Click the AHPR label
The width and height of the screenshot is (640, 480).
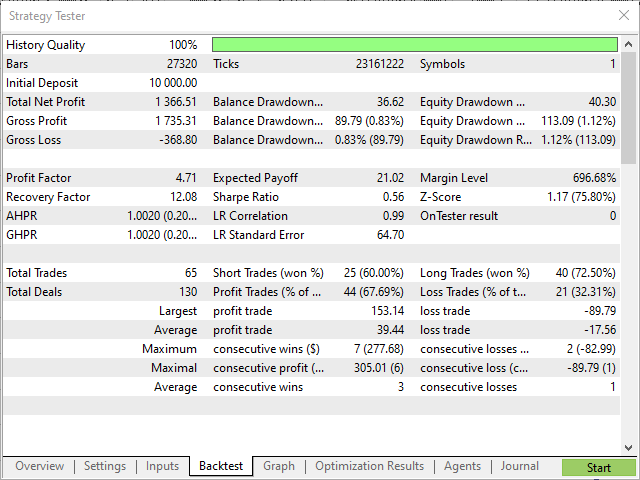click(22, 216)
